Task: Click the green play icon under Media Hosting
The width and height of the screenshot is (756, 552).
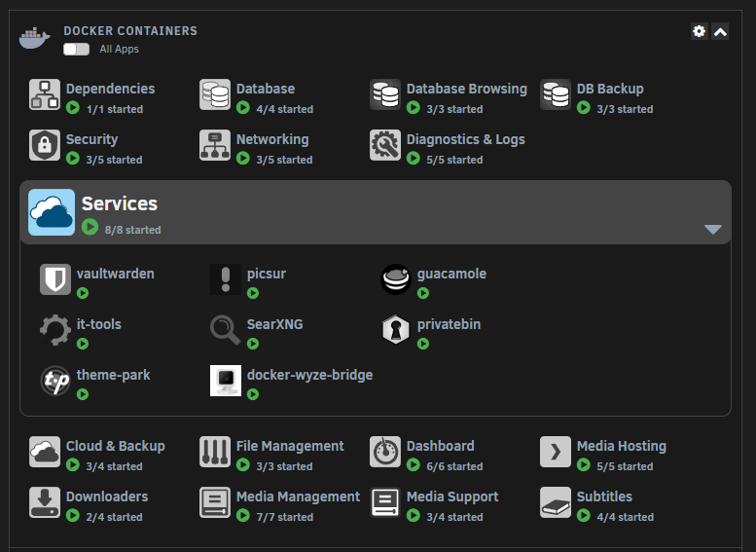Action: [584, 465]
